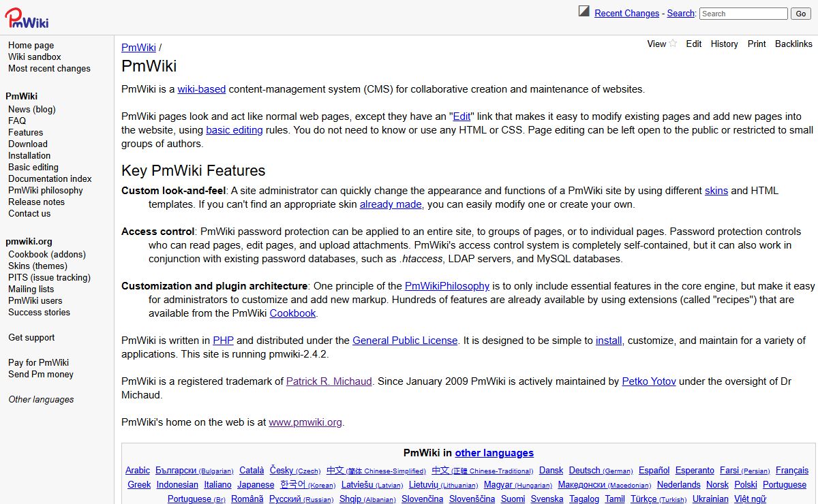Follow the wiki-based link
818x504 pixels.
(x=202, y=89)
